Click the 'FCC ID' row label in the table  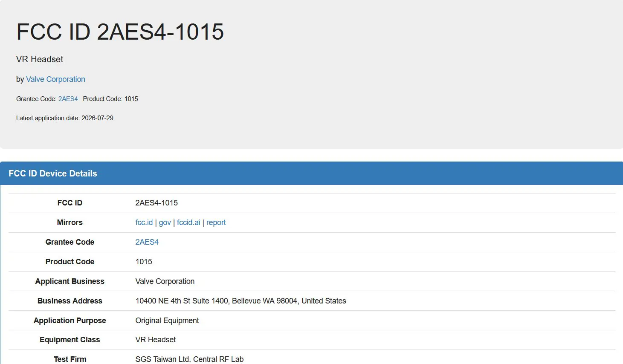point(70,203)
